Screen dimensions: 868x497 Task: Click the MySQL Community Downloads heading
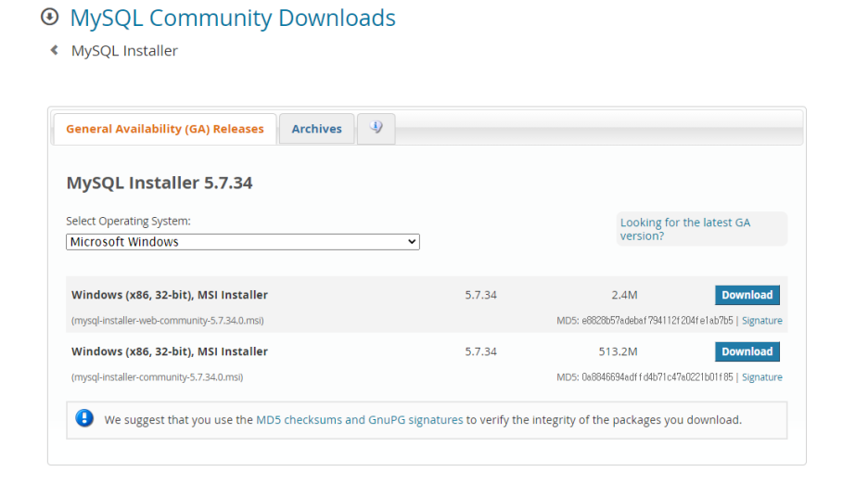click(233, 18)
